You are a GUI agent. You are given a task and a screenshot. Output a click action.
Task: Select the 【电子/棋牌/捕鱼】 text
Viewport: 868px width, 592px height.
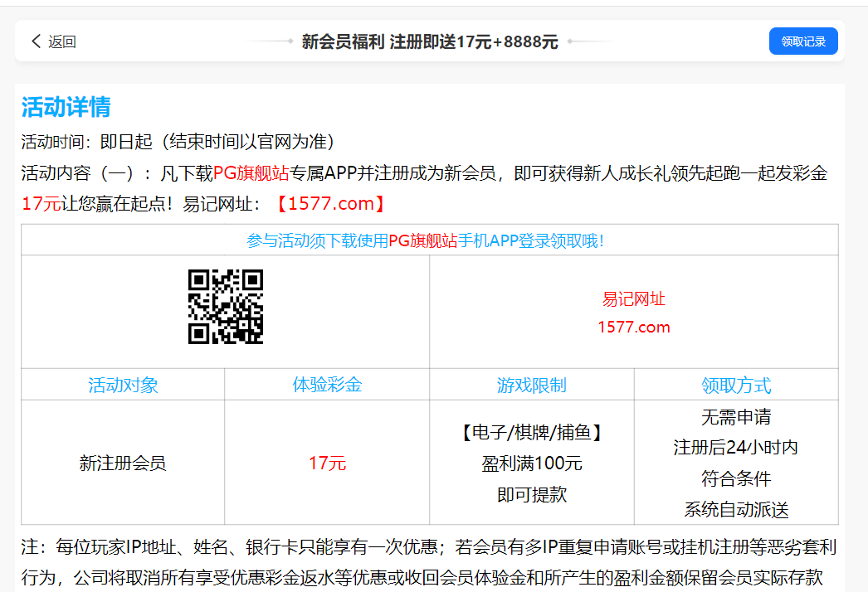tap(531, 432)
